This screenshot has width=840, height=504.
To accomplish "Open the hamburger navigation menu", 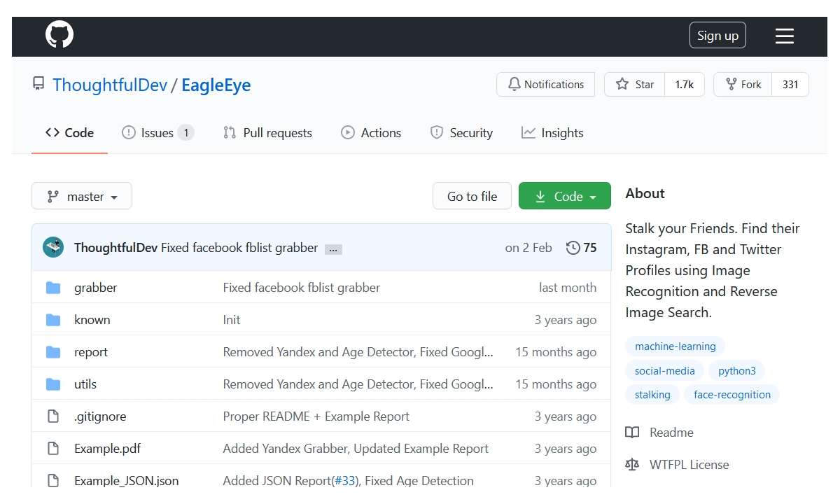I will (x=785, y=36).
